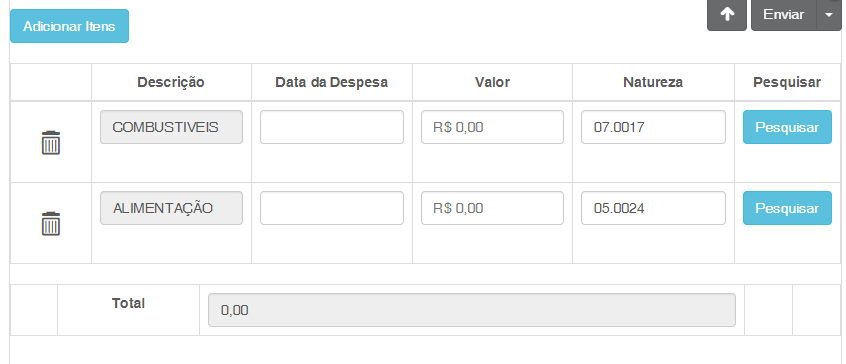Expand the Enviar dropdown arrow
This screenshot has height=364, width=846.
coord(829,15)
